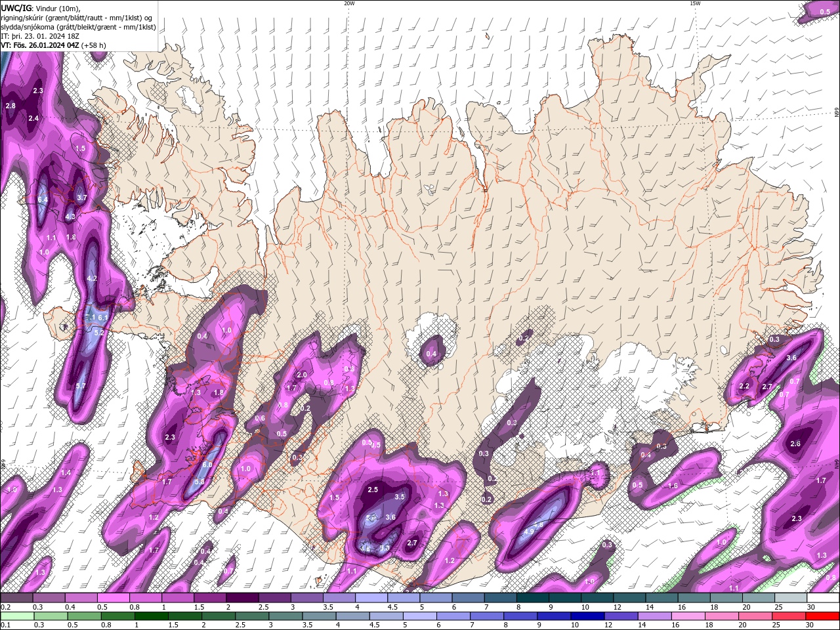Click the purple-row legend swatch between 4 and 4.5
The height and width of the screenshot is (630, 840).
[371, 598]
